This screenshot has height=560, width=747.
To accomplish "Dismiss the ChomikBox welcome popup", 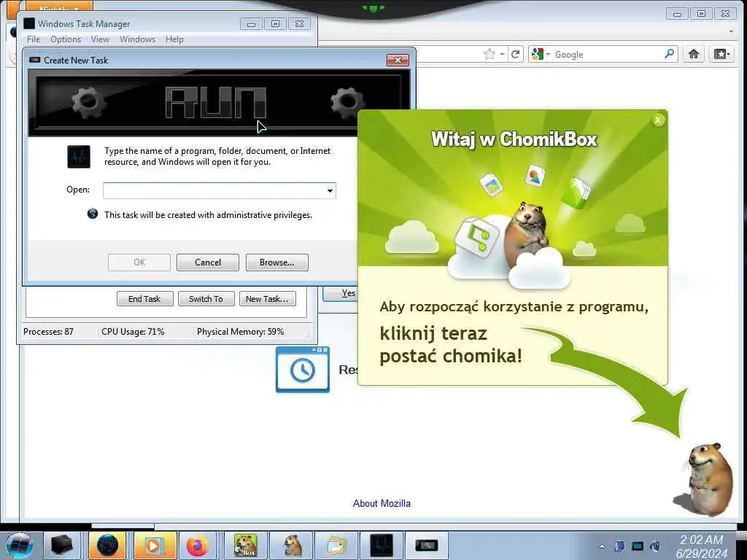I will click(658, 120).
